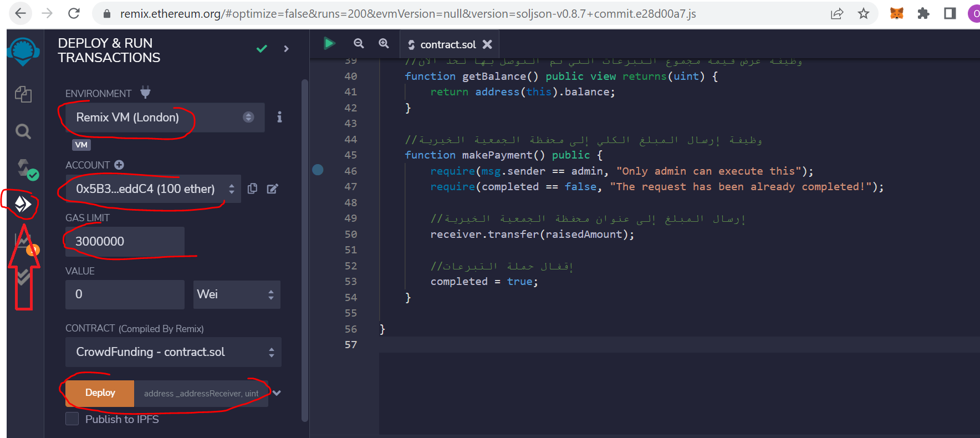
Task: Click the orange Deploy button
Action: coord(100,393)
